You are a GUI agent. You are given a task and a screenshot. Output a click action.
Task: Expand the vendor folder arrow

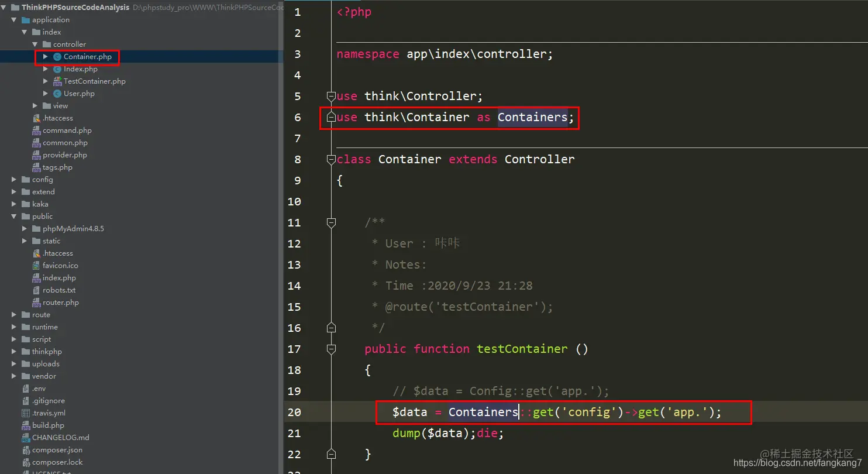14,376
